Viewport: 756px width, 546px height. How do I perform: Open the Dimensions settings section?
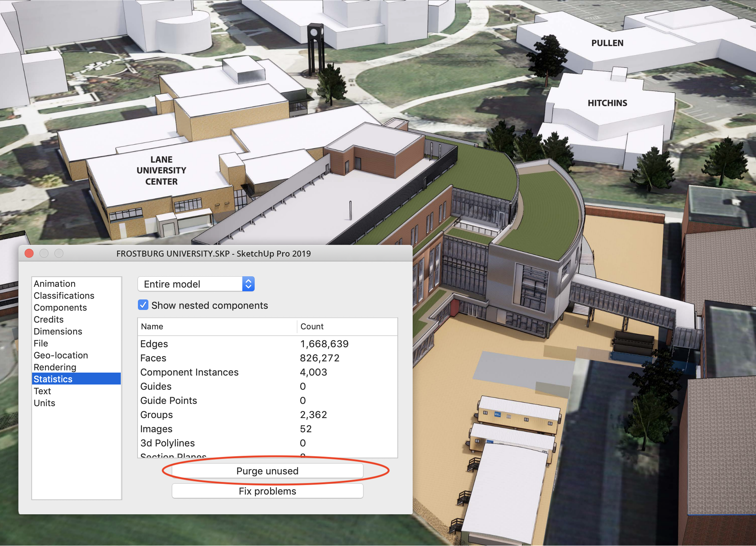pos(58,331)
